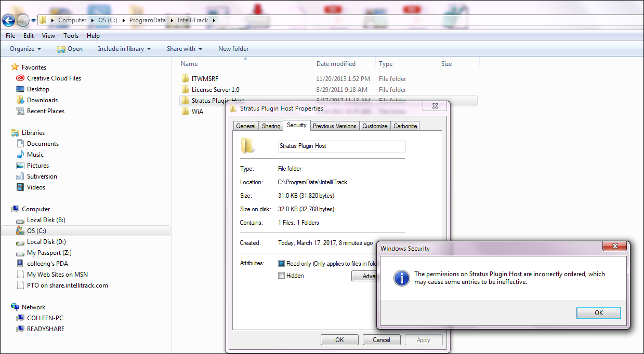Screen dimensions: 644x354
Task: Click the Network icon in navigation pane
Action: click(x=15, y=307)
